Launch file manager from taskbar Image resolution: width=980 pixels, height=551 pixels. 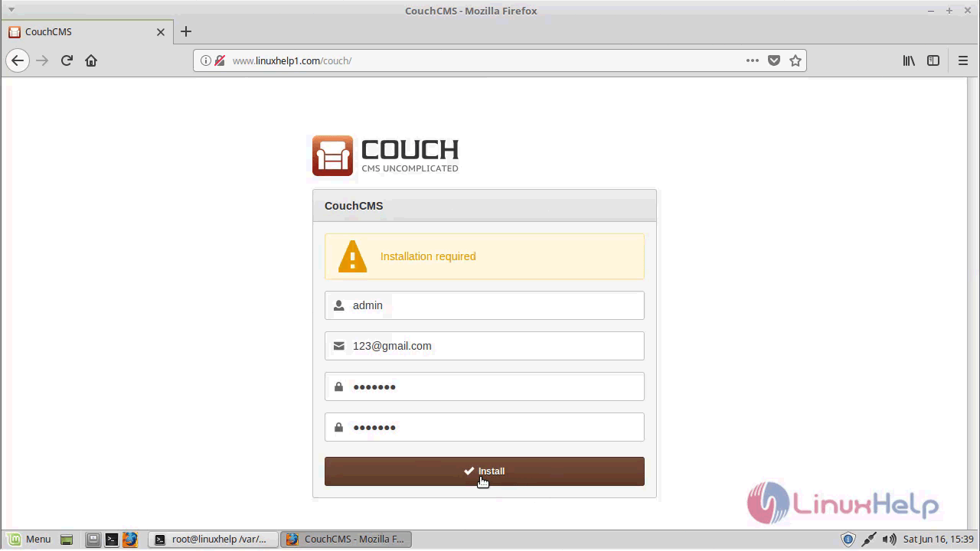(93, 540)
